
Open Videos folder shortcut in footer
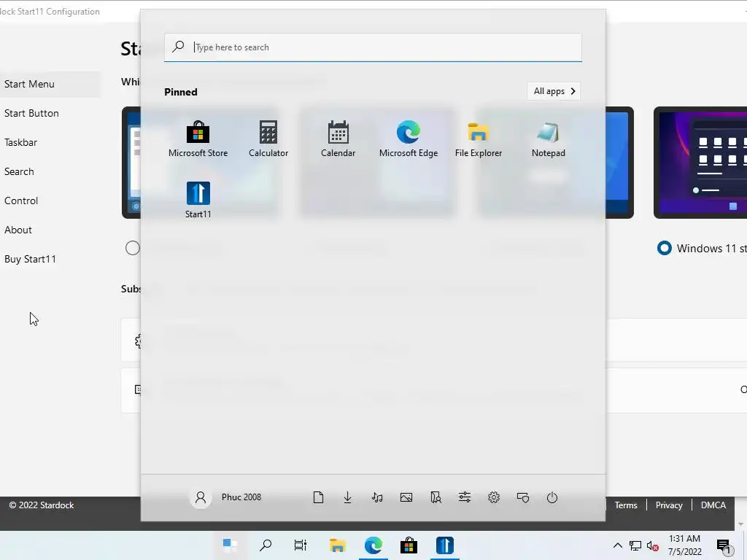pyautogui.click(x=436, y=497)
